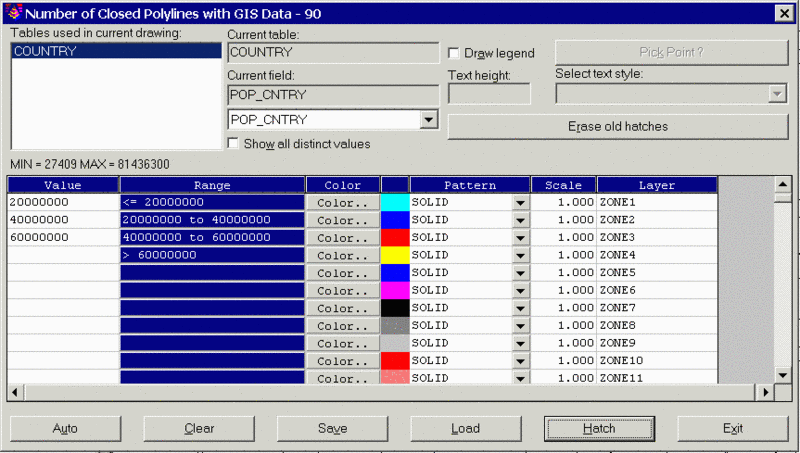Click the Value cell containing 40000000
Viewport: 800px width, 453px height.
pyautogui.click(x=63, y=220)
